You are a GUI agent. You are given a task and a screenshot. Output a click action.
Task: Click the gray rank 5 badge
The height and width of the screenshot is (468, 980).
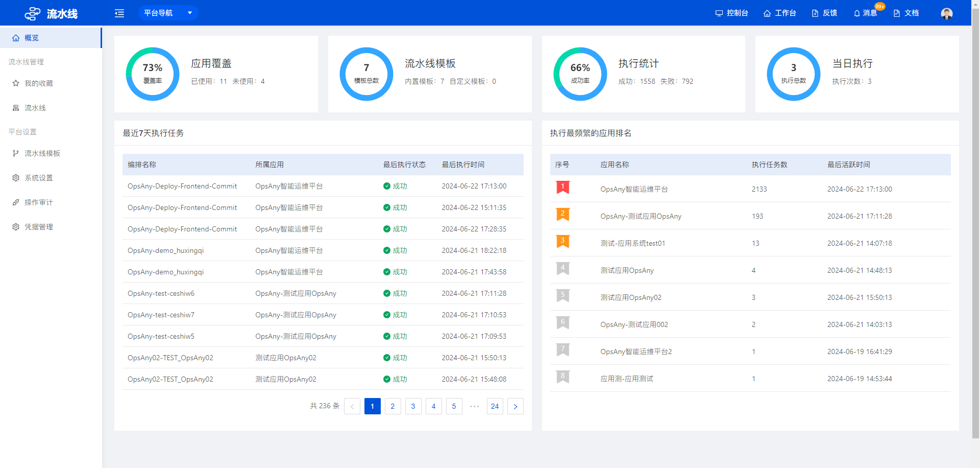[562, 296]
